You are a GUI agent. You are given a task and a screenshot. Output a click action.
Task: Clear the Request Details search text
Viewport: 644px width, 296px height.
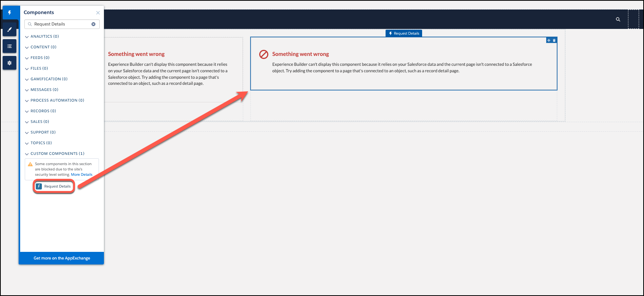93,24
